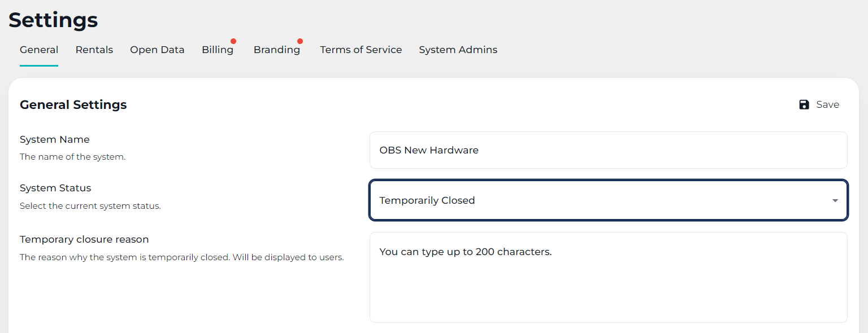
Task: Go to the Open Data tab
Action: [157, 50]
